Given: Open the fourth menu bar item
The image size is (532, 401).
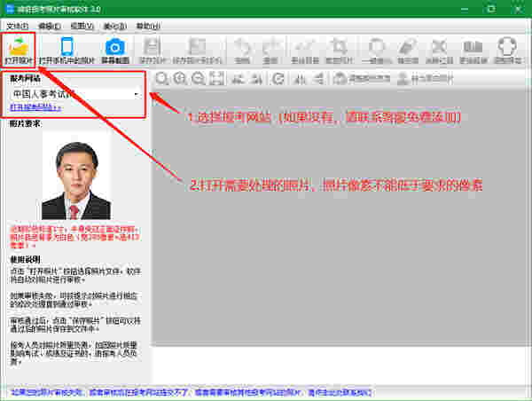Looking at the screenshot, I should pos(115,26).
